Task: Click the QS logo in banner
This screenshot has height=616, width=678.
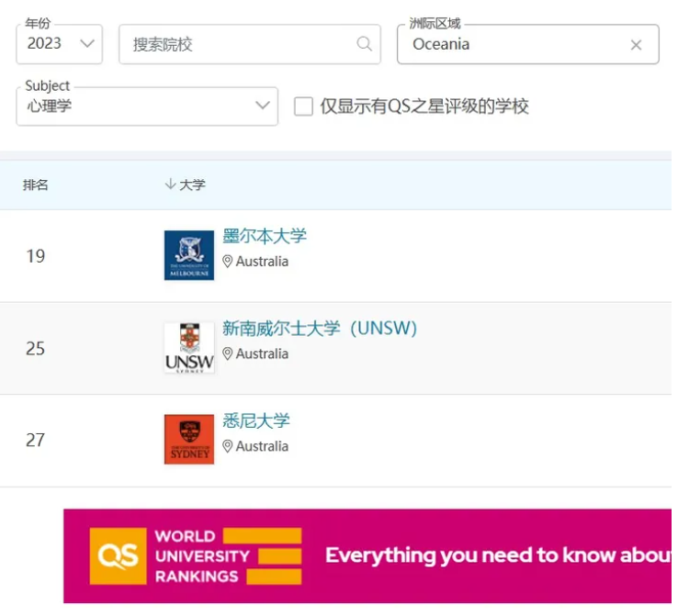Action: point(118,555)
